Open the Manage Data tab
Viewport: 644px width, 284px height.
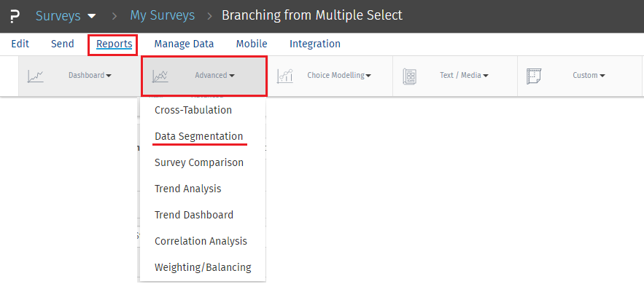[184, 44]
